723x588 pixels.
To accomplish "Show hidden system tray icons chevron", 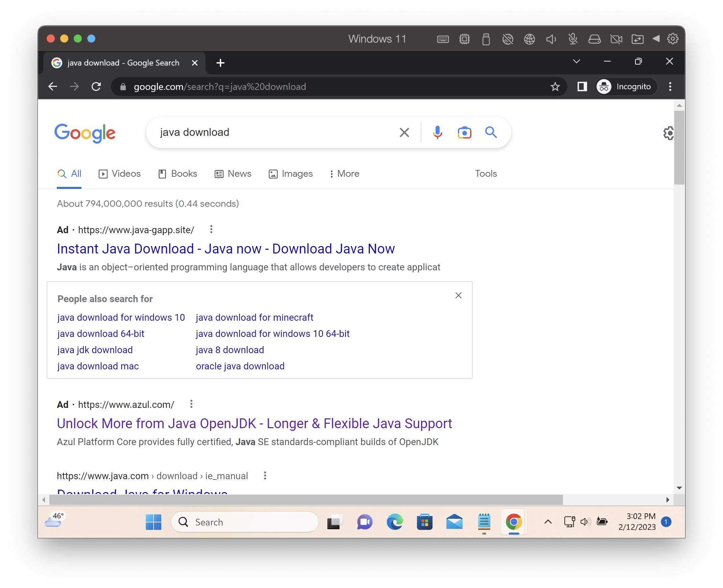I will pyautogui.click(x=548, y=522).
